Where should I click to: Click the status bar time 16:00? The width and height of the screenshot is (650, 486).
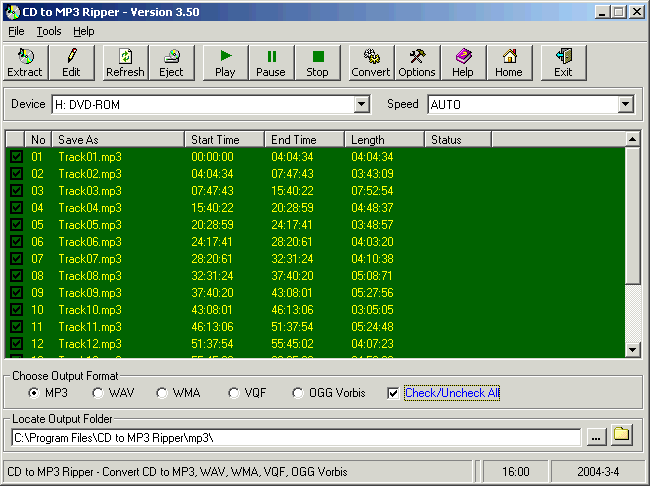516,472
